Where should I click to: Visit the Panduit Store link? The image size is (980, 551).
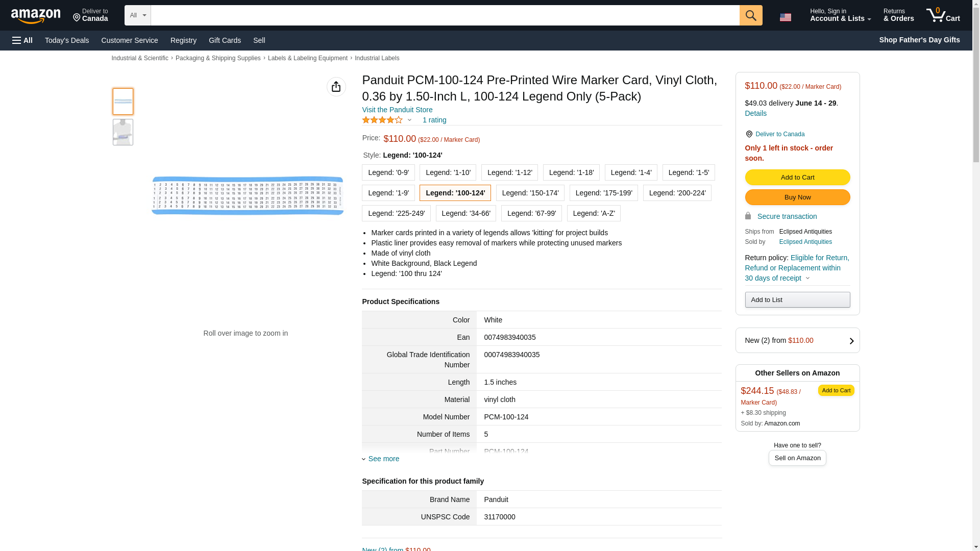point(397,110)
